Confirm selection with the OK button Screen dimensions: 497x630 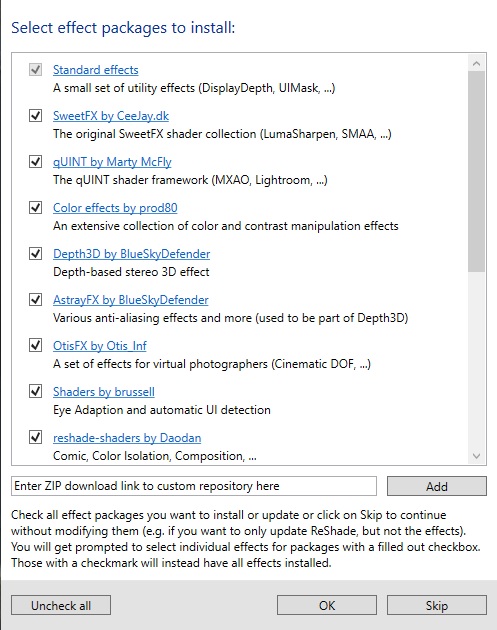(327, 605)
